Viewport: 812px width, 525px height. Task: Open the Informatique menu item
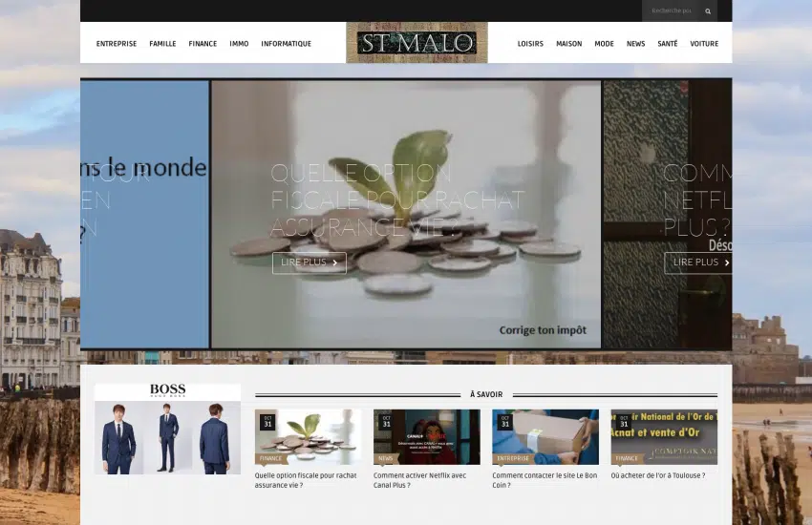click(286, 44)
